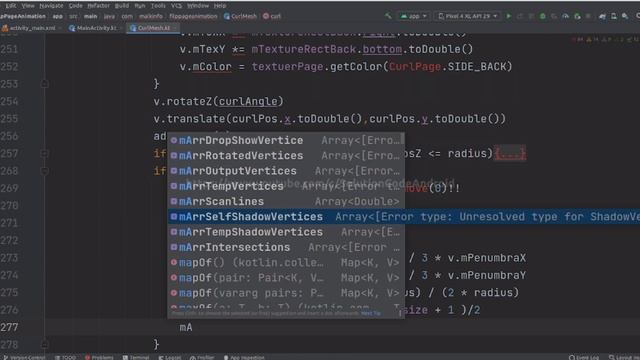640x360 pixels.
Task: Open the Window menu
Action: click(x=198, y=6)
